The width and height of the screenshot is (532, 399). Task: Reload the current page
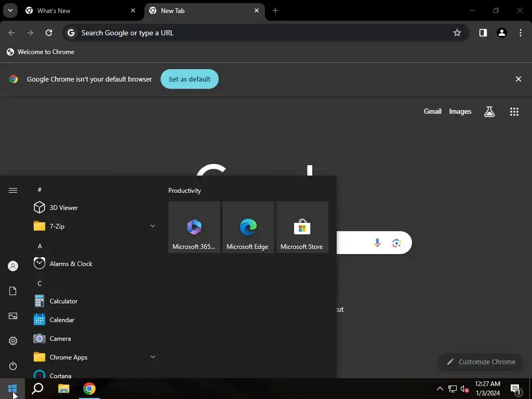click(49, 33)
